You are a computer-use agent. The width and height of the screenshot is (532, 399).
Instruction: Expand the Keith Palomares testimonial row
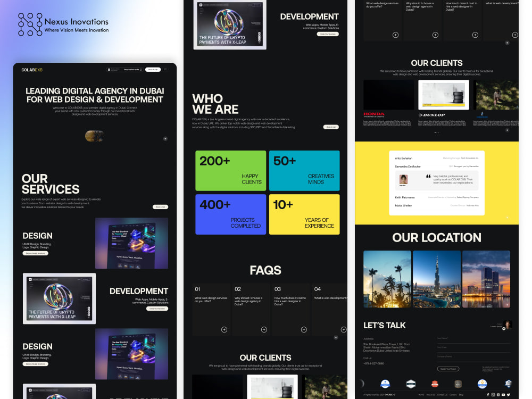pos(437,197)
